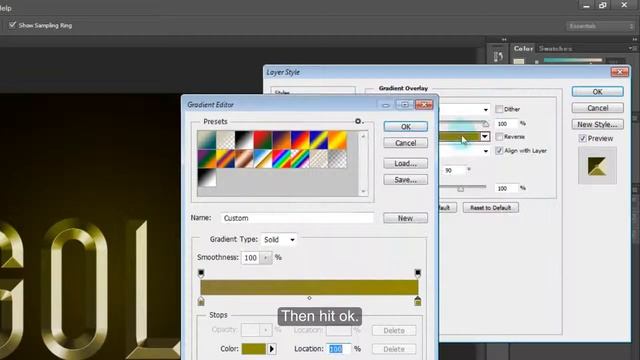This screenshot has width=640, height=360.
Task: Open the Help menu
Action: pyautogui.click(x=5, y=8)
